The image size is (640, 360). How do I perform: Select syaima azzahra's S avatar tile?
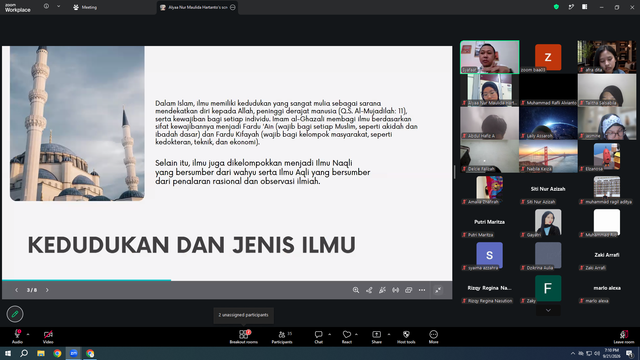coord(489,255)
